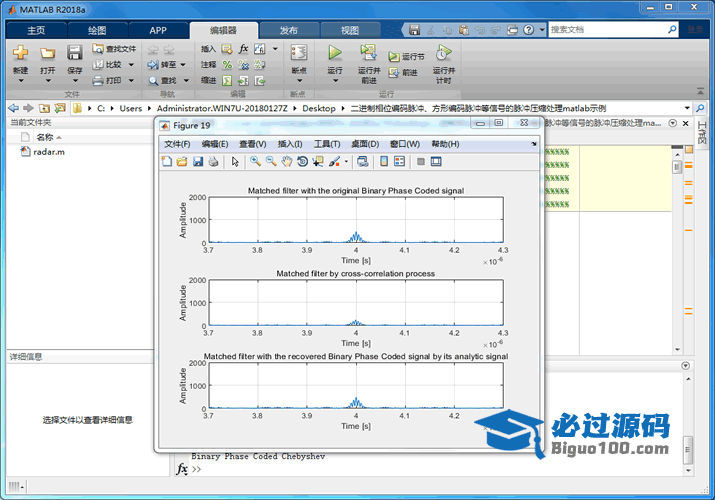Toggle the Edit Plot arrow tool

click(235, 161)
